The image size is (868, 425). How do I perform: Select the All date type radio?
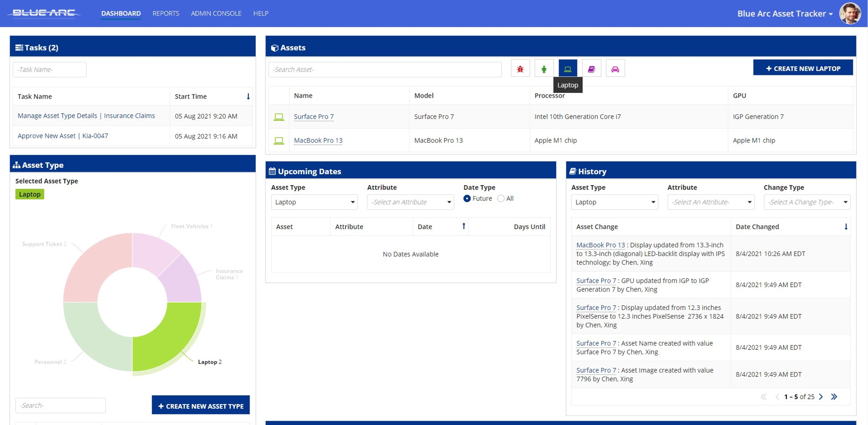click(501, 198)
